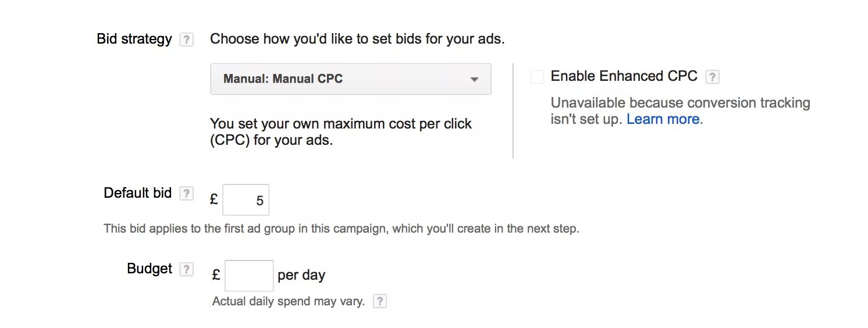Select the Bid strategy section label
This screenshot has height=328, width=868.
click(x=134, y=39)
